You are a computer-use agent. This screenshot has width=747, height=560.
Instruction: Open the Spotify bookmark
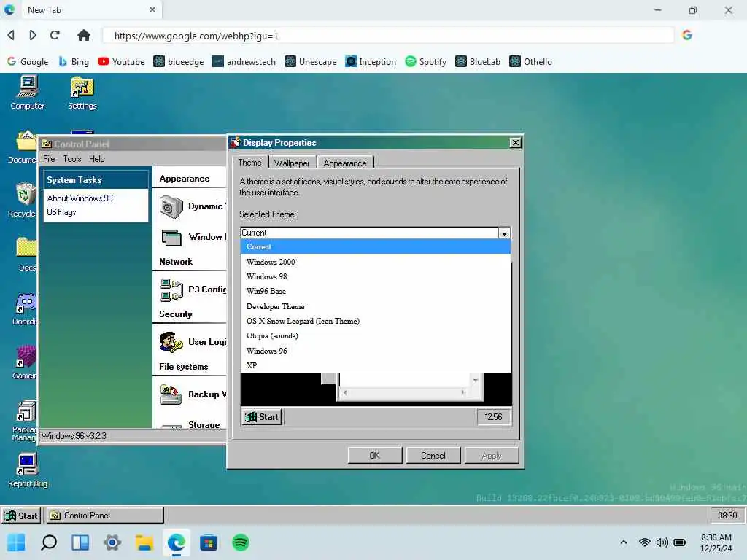425,61
